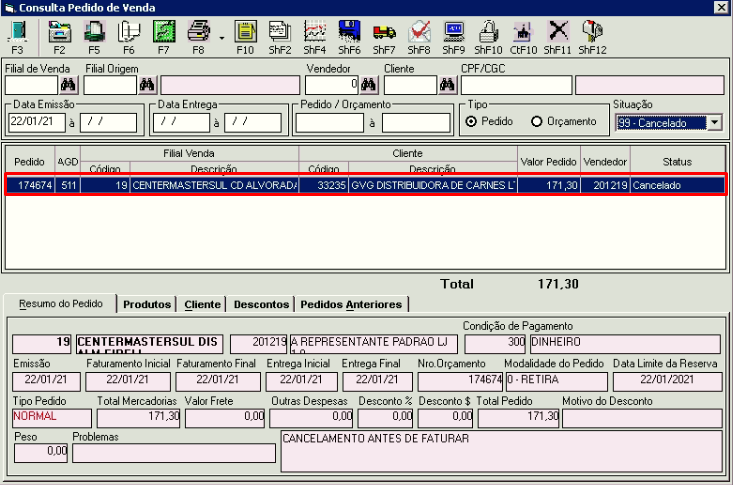Click the ShF12 mailbox icon
The width and height of the screenshot is (733, 485).
click(592, 32)
